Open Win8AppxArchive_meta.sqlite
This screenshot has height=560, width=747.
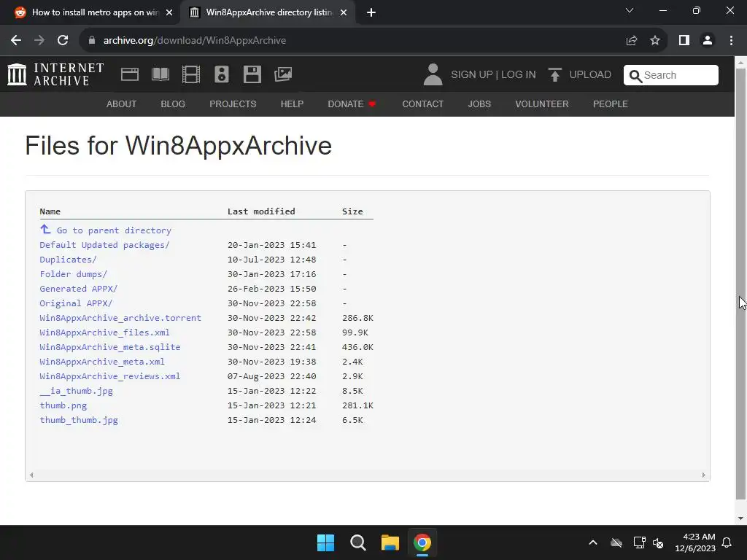110,347
